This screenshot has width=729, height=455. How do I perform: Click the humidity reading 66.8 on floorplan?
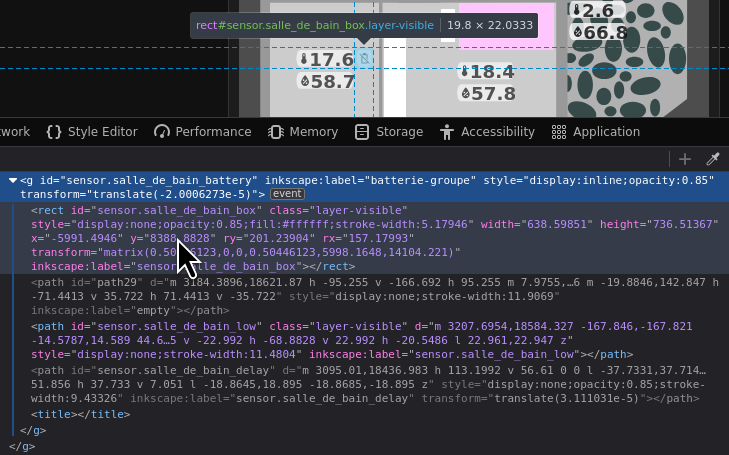pyautogui.click(x=605, y=32)
